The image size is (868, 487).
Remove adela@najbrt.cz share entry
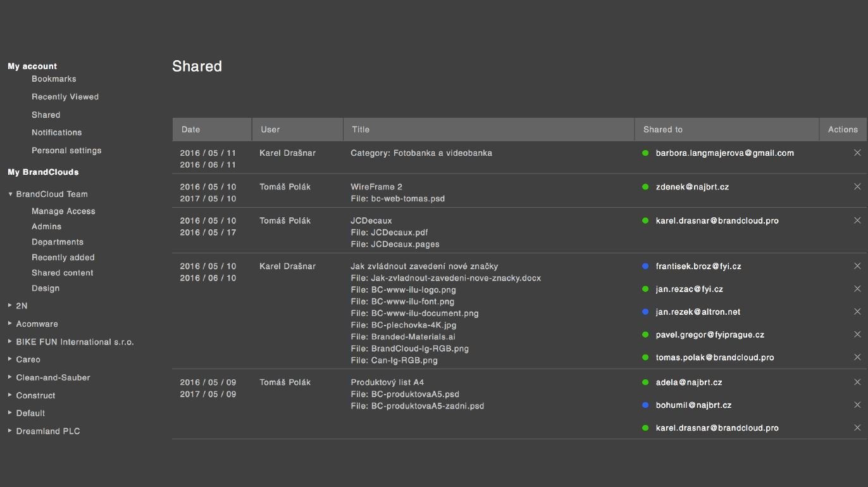click(x=857, y=383)
